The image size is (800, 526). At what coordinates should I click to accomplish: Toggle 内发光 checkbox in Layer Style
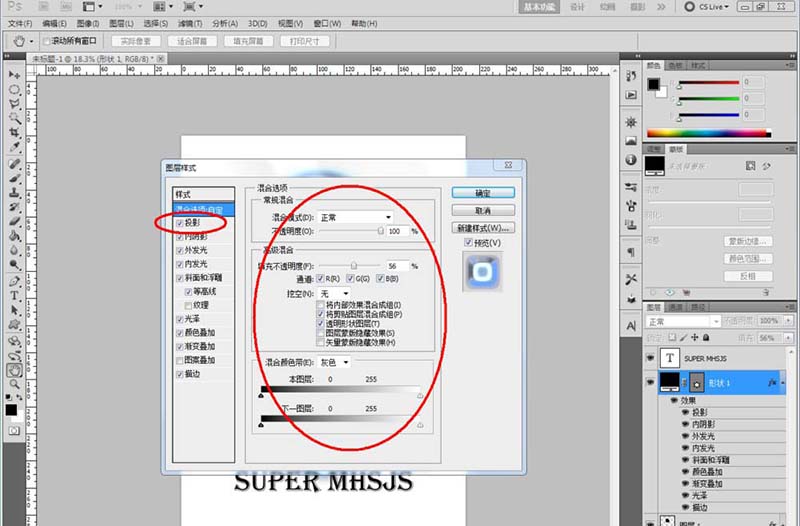[180, 264]
